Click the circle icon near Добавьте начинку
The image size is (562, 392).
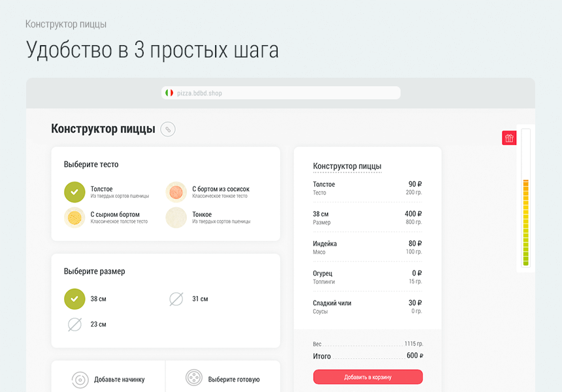(81, 378)
